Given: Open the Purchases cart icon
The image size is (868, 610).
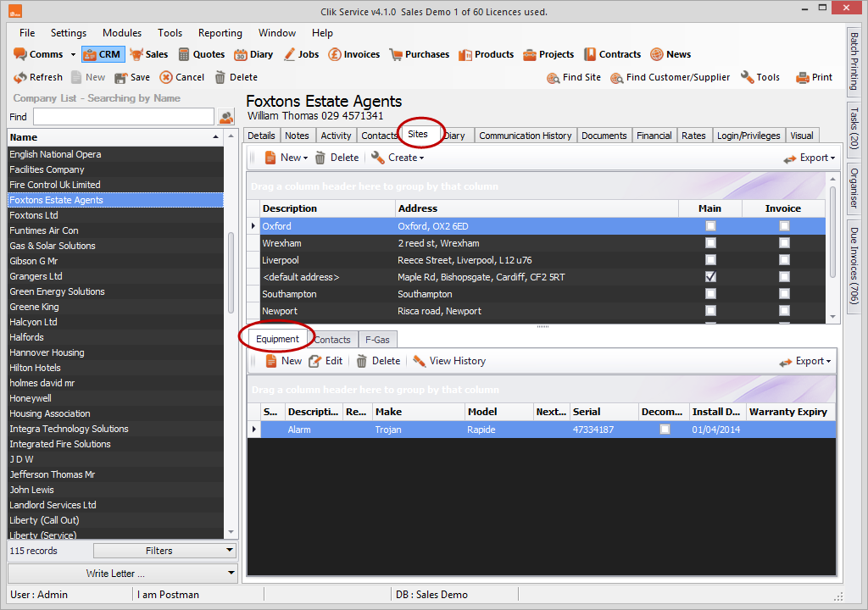Looking at the screenshot, I should point(396,54).
